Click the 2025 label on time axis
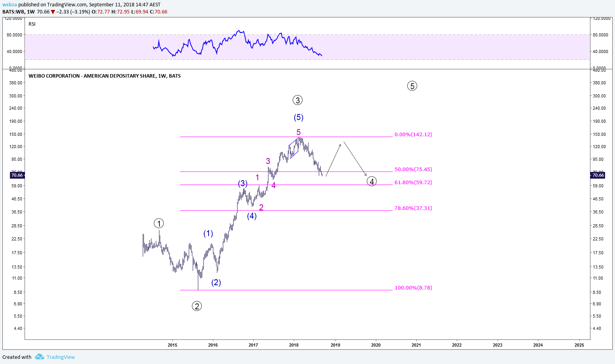 [579, 345]
